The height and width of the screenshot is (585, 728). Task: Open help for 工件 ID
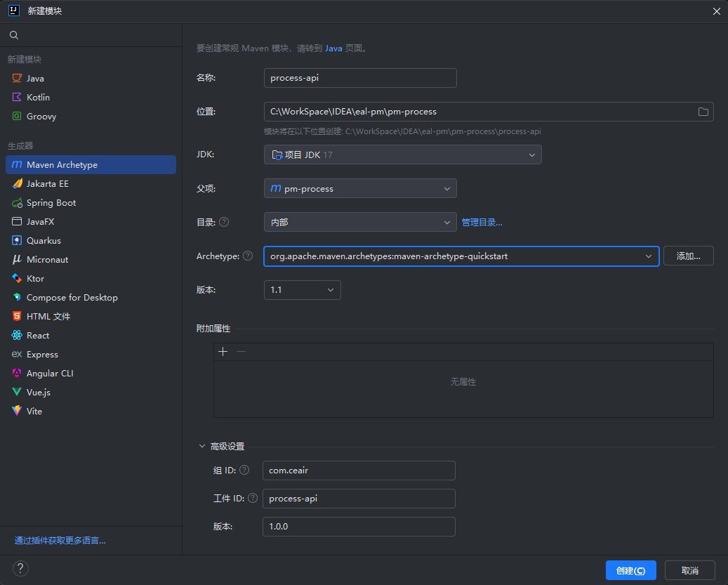[253, 498]
